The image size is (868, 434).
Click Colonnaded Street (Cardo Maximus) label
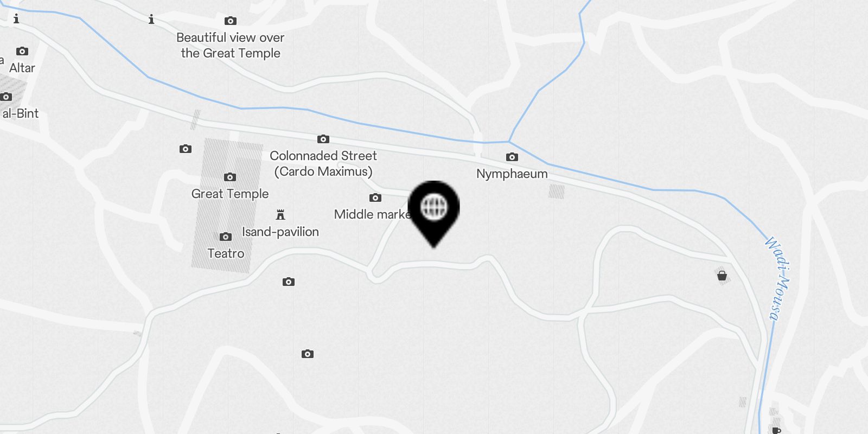323,163
